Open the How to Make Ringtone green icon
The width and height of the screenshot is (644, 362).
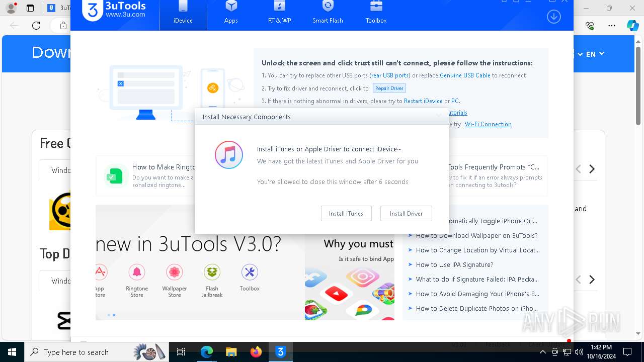(115, 176)
